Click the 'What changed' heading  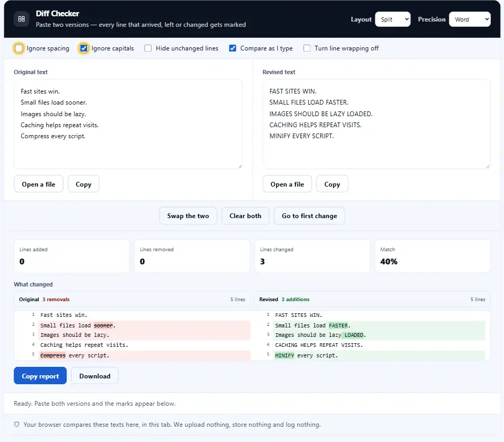tap(33, 284)
